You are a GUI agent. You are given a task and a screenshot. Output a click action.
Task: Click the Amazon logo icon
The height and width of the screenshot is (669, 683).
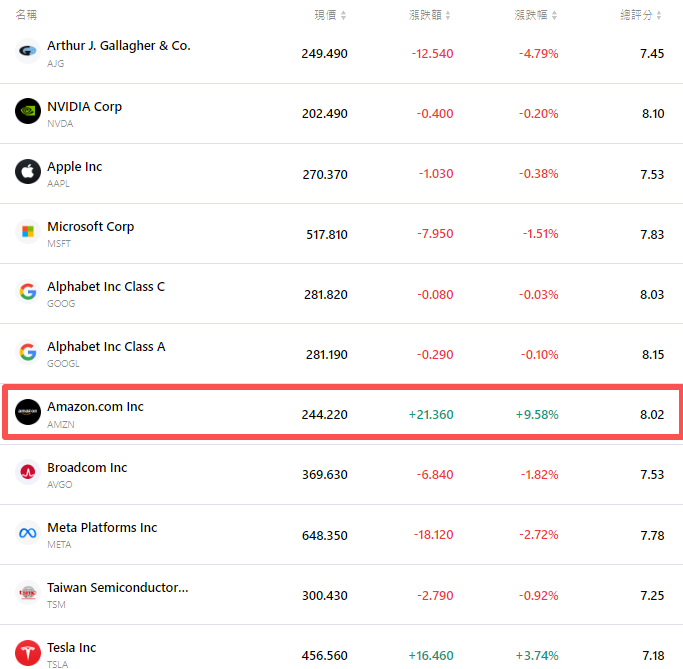[27, 412]
